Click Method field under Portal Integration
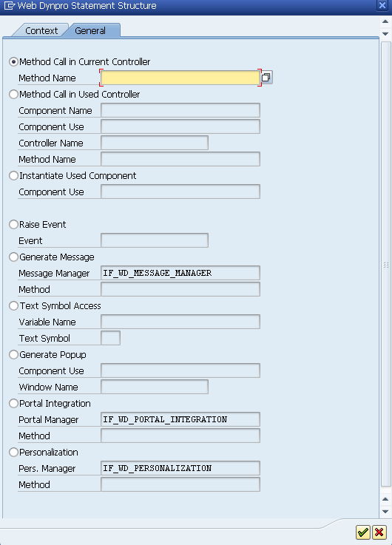Image resolution: width=392 pixels, height=545 pixels. (180, 436)
